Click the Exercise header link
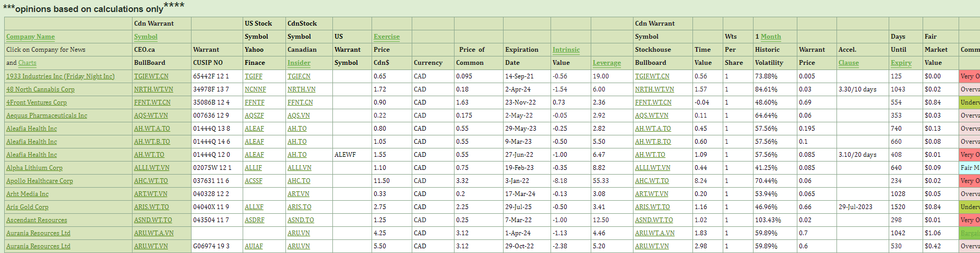 click(386, 37)
